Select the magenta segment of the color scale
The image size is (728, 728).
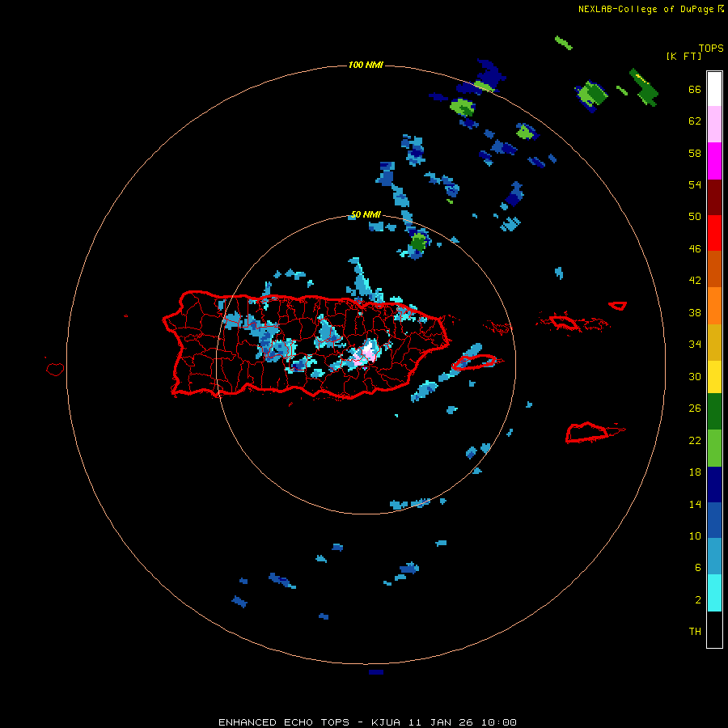click(x=714, y=161)
